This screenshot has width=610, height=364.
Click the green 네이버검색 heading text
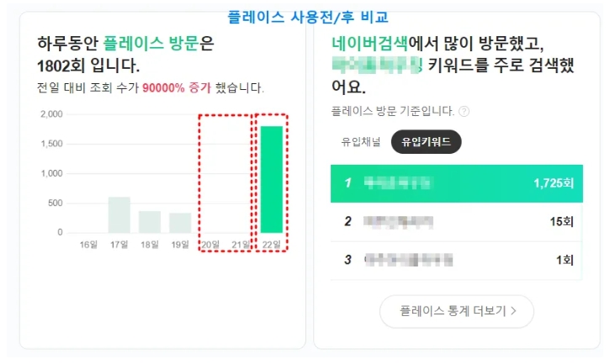tap(369, 43)
